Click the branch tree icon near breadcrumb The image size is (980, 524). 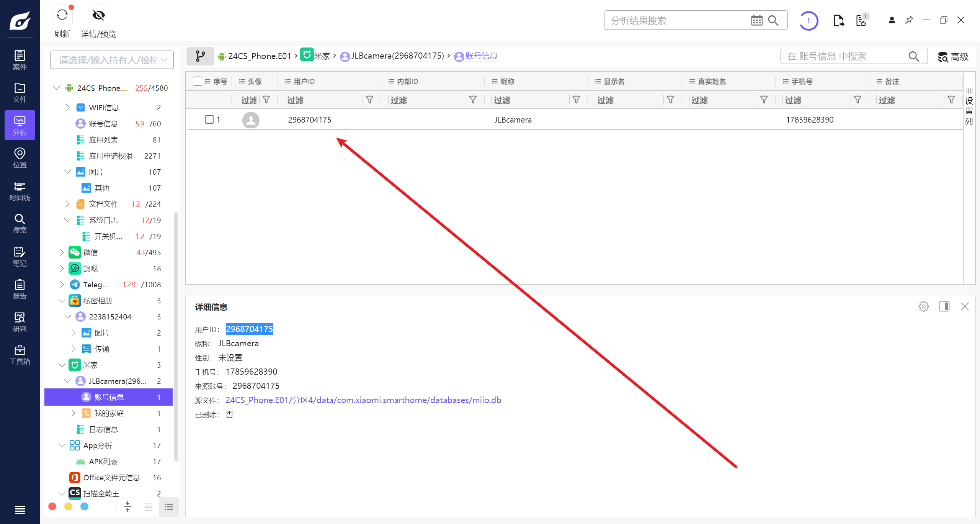200,56
